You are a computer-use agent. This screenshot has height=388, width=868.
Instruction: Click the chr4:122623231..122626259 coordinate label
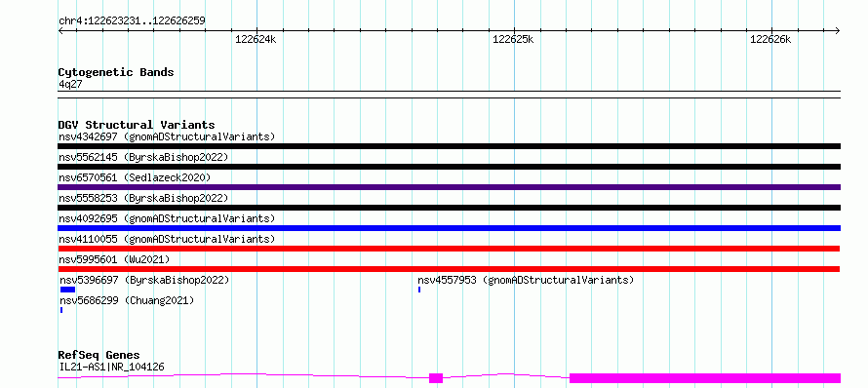[132, 21]
